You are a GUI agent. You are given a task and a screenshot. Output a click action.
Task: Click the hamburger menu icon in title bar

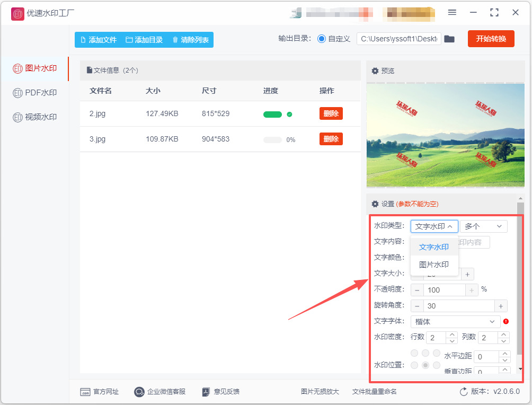(x=452, y=13)
